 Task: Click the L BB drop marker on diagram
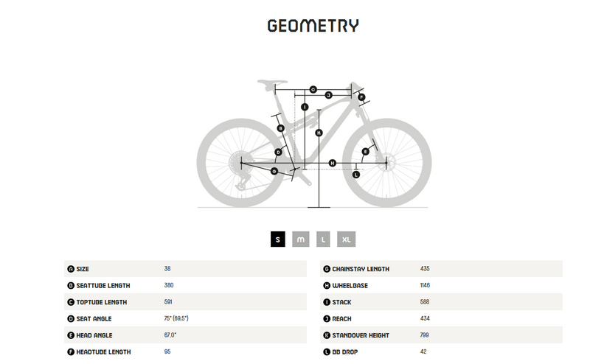(356, 175)
